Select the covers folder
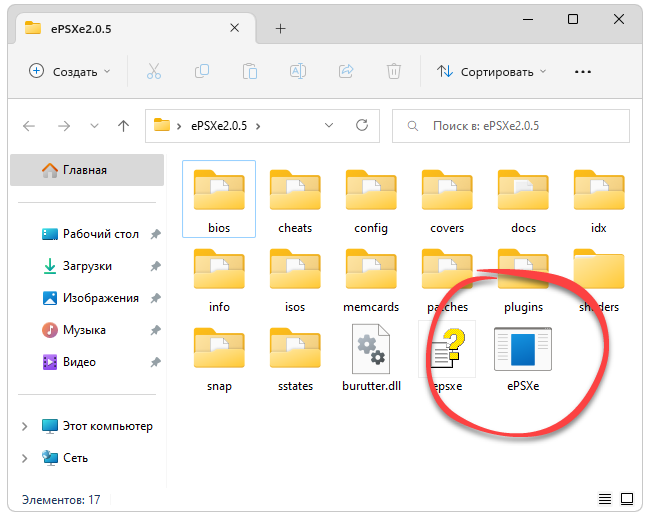This screenshot has height=516, width=647. (x=447, y=199)
